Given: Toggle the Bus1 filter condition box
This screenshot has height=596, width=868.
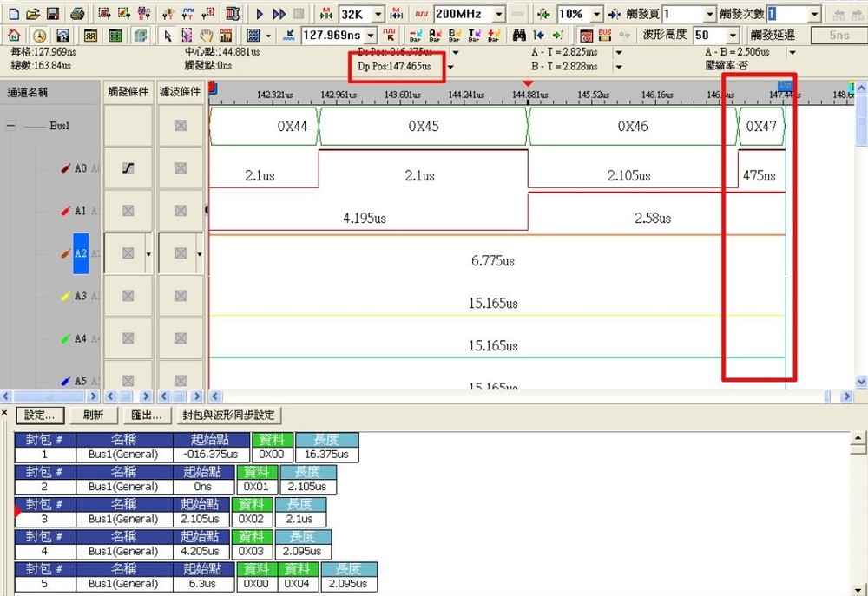Looking at the screenshot, I should click(181, 126).
